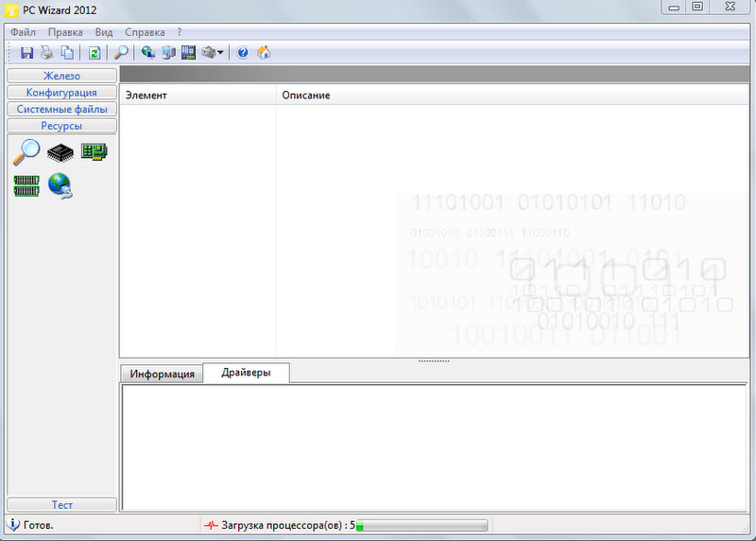Select the memory modules icon in sidebar

coord(26,185)
